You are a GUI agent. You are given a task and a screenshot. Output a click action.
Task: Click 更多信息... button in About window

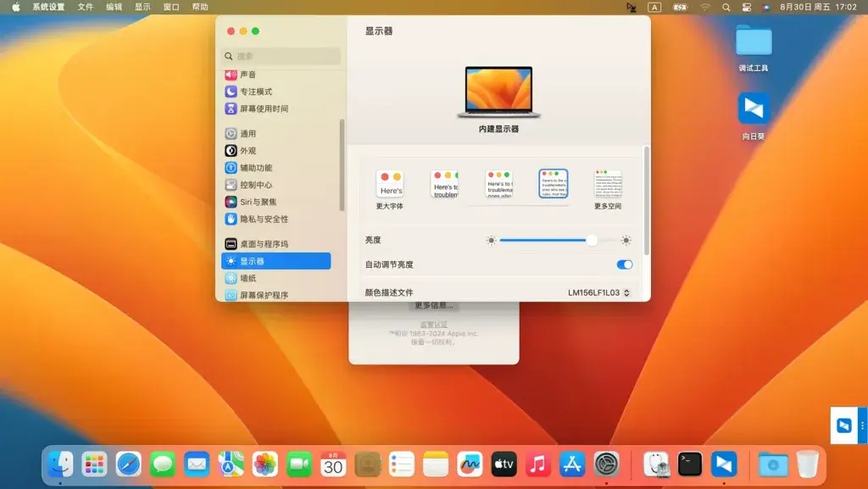coord(433,305)
